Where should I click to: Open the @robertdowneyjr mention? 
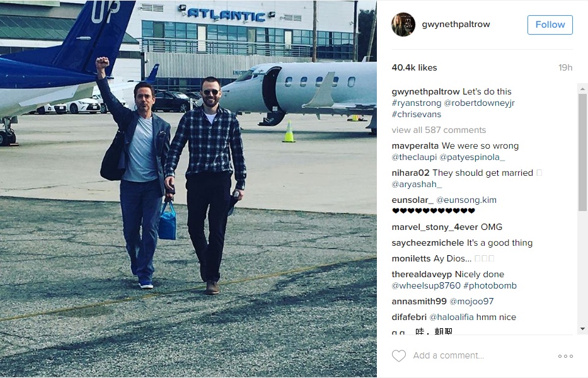tap(479, 103)
